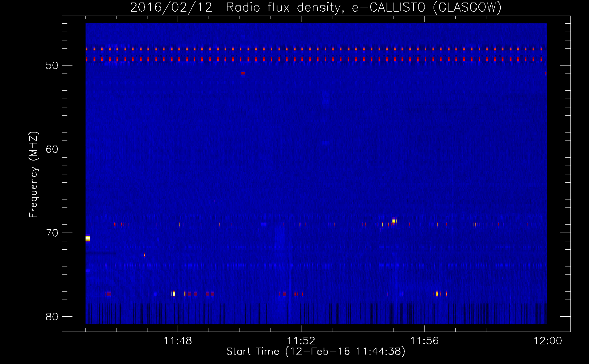This screenshot has height=364, width=589.
Task: Click the plot title mentioning e-CALLISTO (GLASGOW)
Action: click(x=316, y=7)
